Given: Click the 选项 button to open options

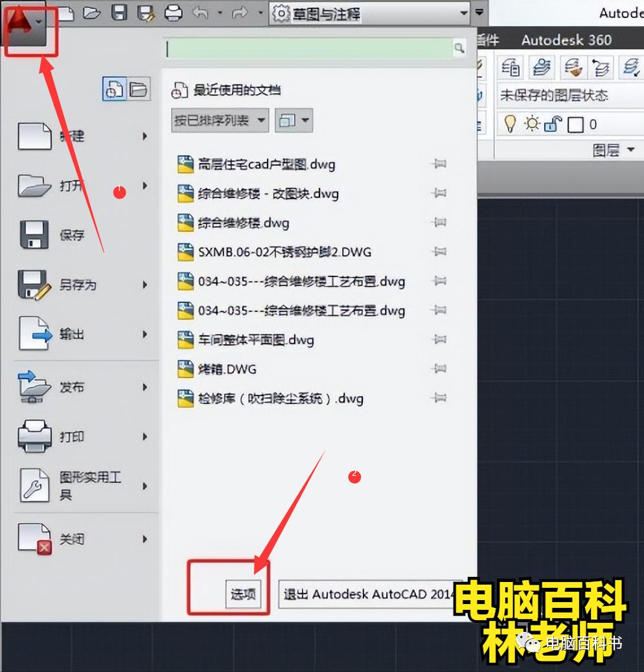Looking at the screenshot, I should tap(242, 592).
